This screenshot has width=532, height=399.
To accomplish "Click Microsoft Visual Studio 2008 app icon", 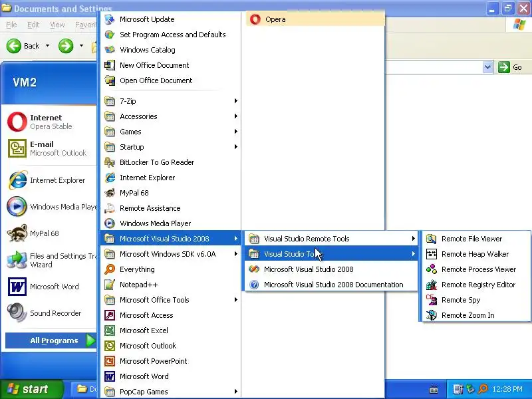I will [x=254, y=269].
